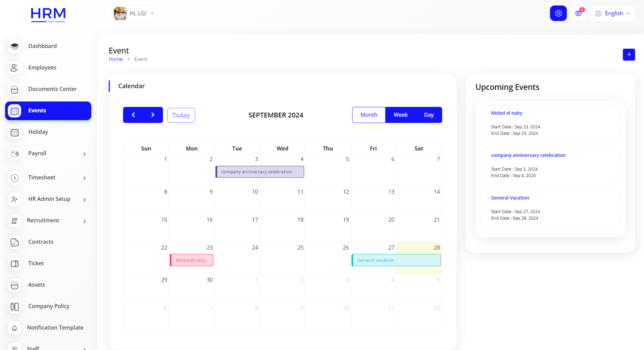Screen dimensions: 644x350
Task: Click the Today button
Action: point(181,115)
